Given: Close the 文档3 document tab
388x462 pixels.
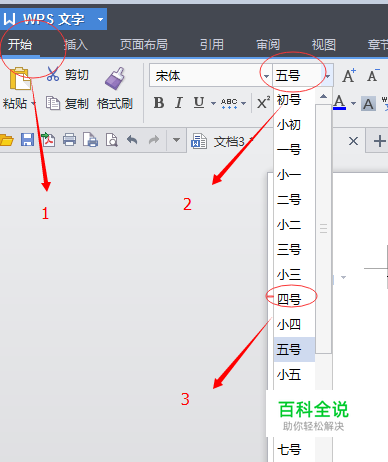Looking at the screenshot, I should (x=353, y=141).
